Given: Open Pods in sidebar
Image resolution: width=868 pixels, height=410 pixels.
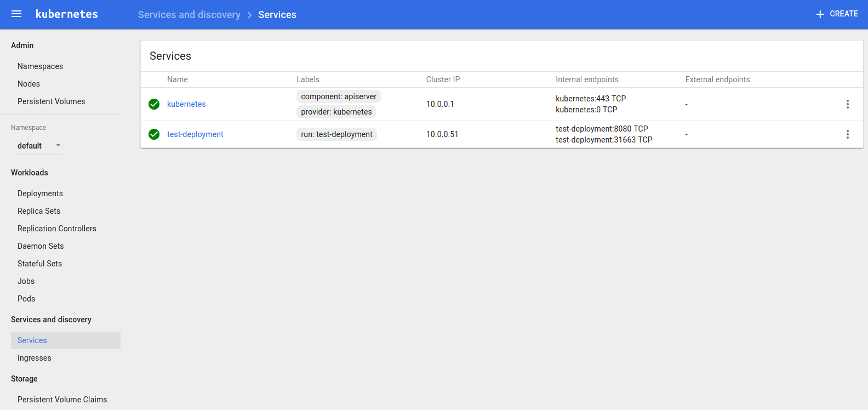Looking at the screenshot, I should click(26, 299).
